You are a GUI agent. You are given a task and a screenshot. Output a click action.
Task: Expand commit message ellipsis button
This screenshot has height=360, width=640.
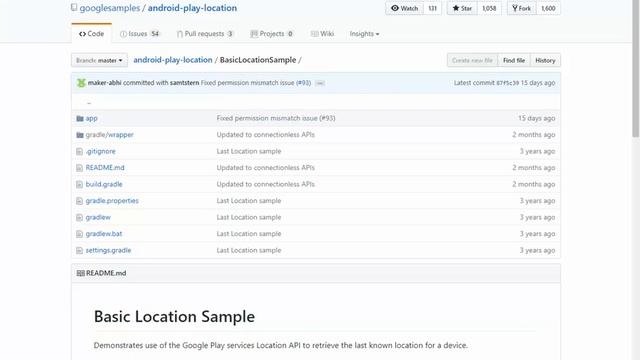click(320, 83)
